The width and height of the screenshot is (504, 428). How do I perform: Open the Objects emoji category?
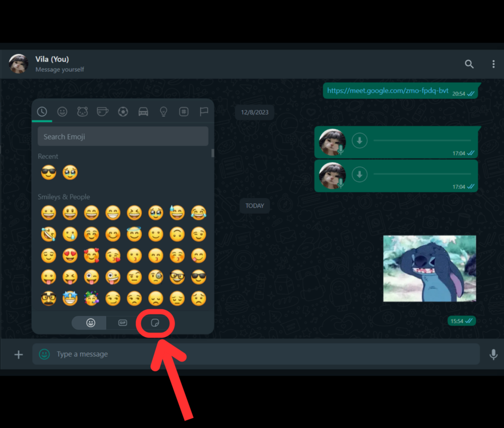[x=163, y=112]
